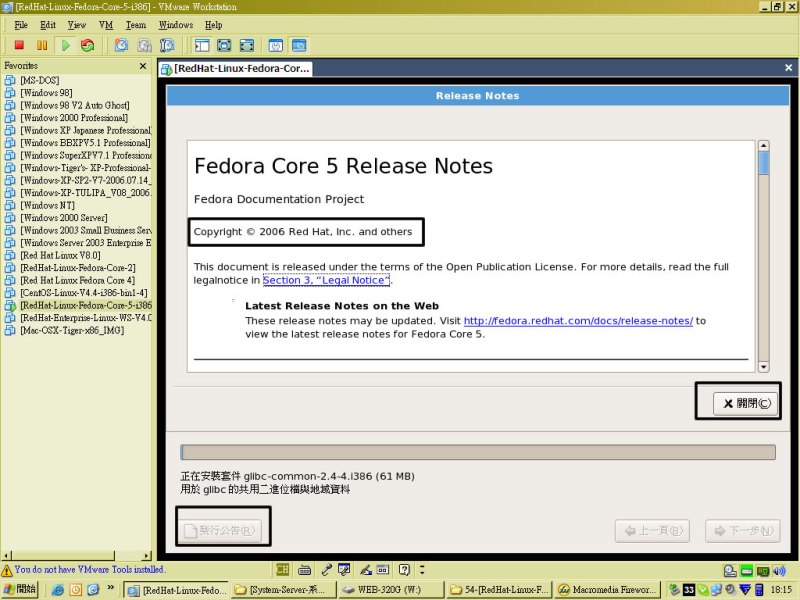Click the Summary View toolbar icon
This screenshot has width=800, height=600.
(x=276, y=45)
